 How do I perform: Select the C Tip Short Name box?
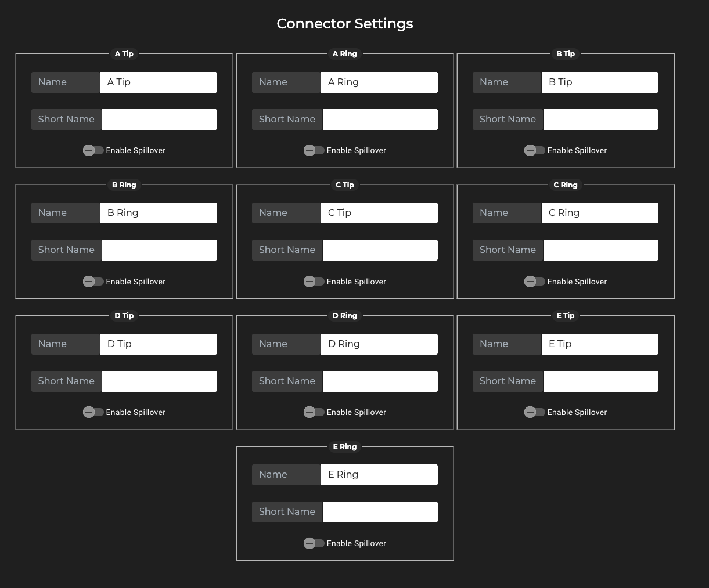click(x=380, y=250)
